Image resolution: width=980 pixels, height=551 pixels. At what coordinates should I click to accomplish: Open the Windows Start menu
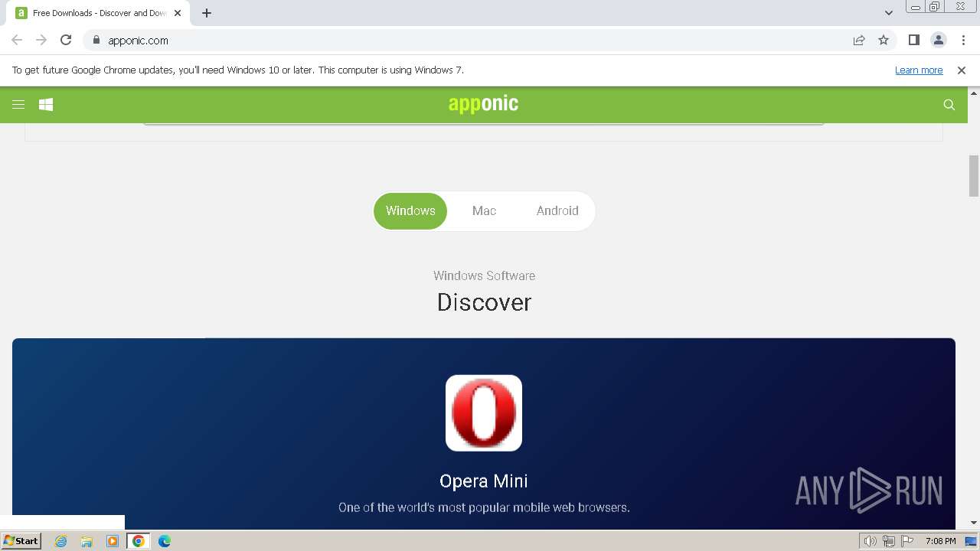point(21,541)
